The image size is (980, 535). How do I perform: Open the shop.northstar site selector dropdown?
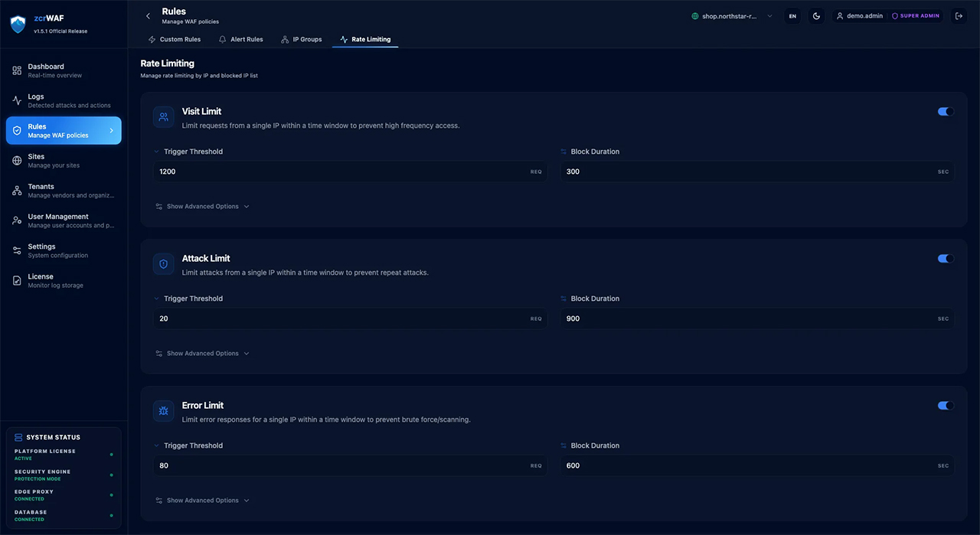(733, 16)
